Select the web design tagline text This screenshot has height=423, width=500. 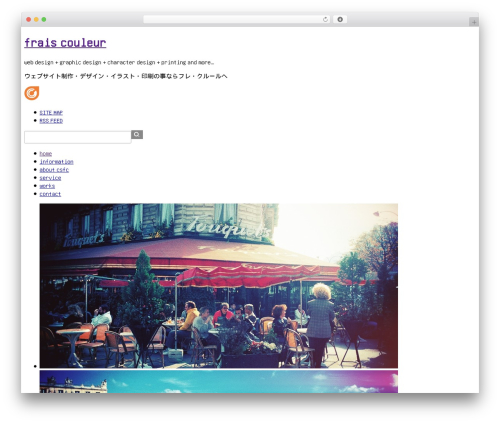point(119,62)
